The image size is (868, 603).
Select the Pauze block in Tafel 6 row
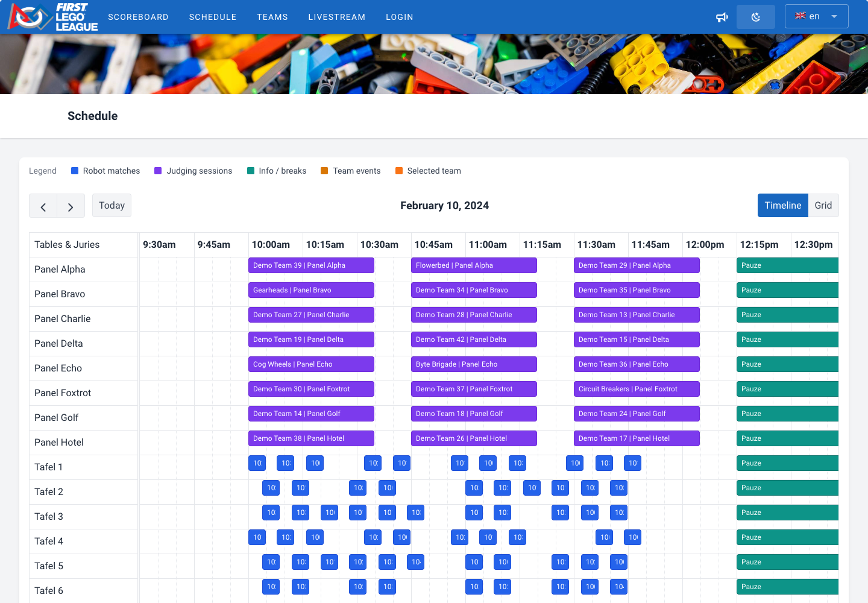pyautogui.click(x=787, y=587)
